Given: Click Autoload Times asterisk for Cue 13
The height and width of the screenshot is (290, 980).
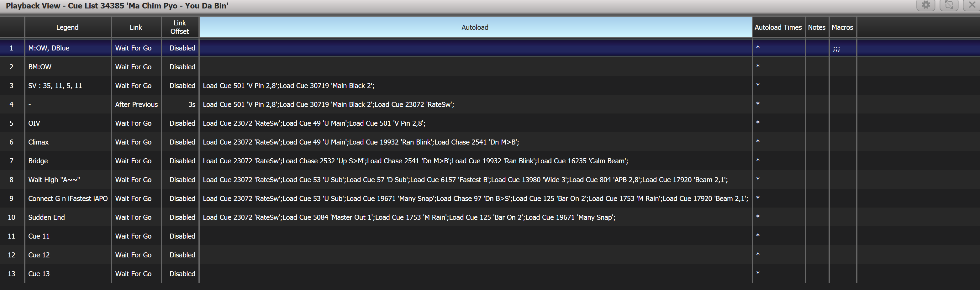Looking at the screenshot, I should coord(779,274).
